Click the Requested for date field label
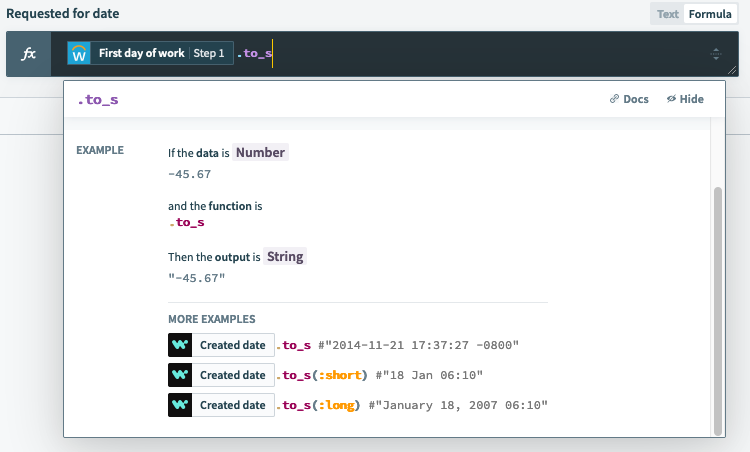 coord(63,13)
